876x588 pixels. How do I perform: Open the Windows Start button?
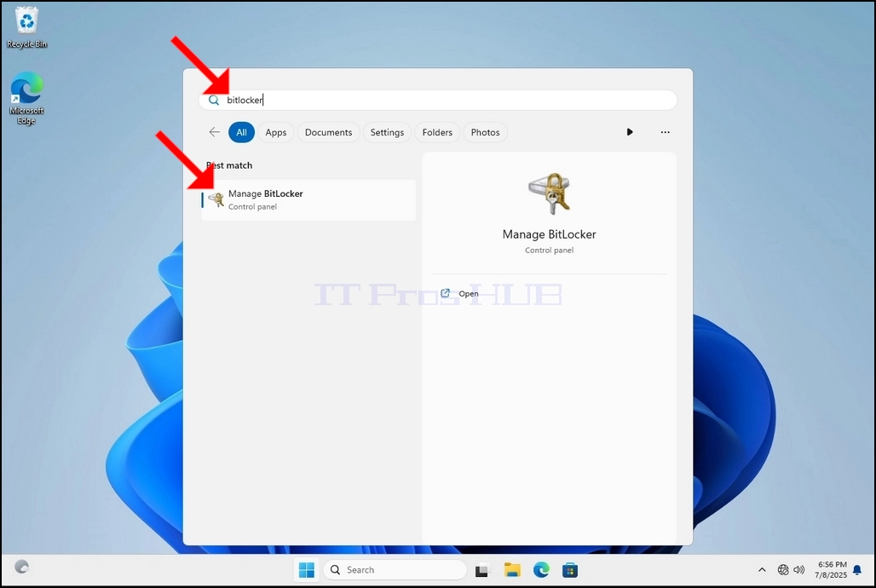(307, 570)
